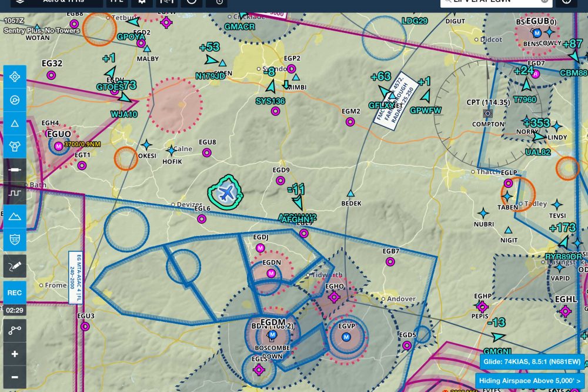This screenshot has height=392, width=588.
Task: Toggle the terrain mountain icon
Action: pyautogui.click(x=15, y=216)
